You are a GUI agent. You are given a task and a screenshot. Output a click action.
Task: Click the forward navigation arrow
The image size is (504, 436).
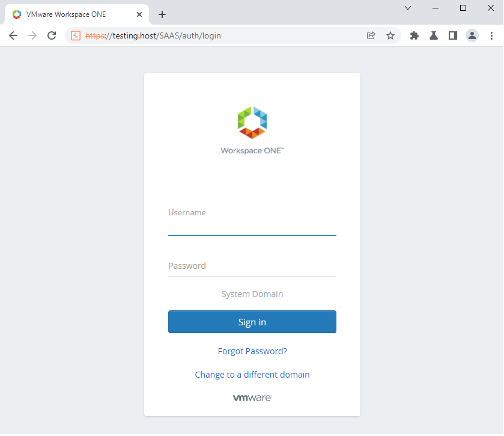click(32, 35)
